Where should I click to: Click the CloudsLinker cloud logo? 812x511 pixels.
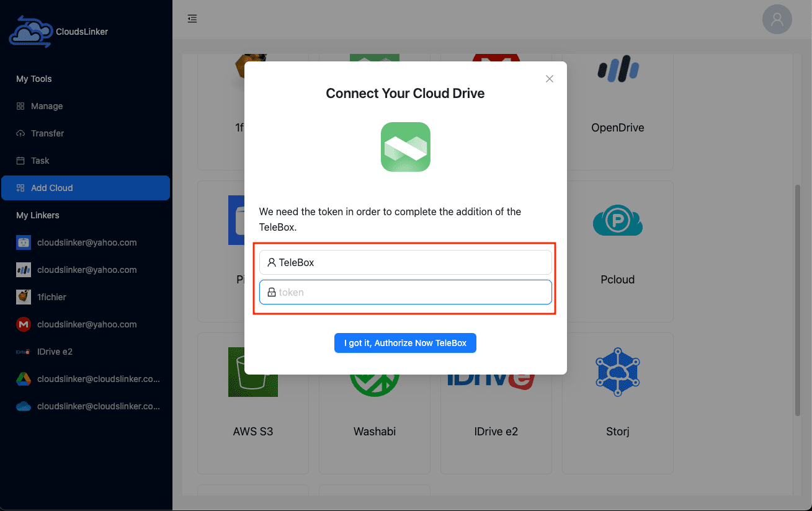(x=30, y=32)
